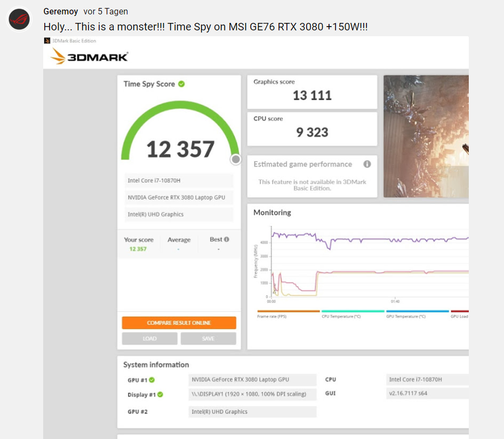The width and height of the screenshot is (504, 439).
Task: Click the CPU score panel showing 9 323
Action: [312, 128]
